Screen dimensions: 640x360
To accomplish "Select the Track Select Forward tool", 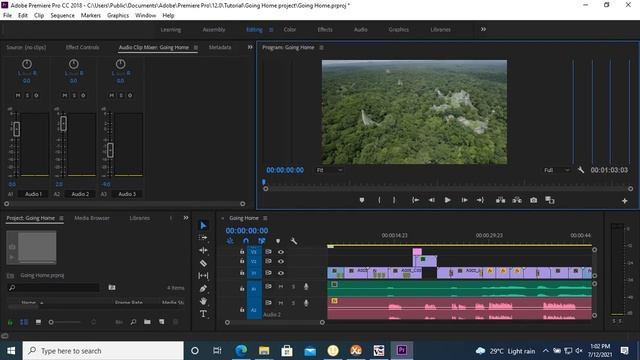I will 203,238.
